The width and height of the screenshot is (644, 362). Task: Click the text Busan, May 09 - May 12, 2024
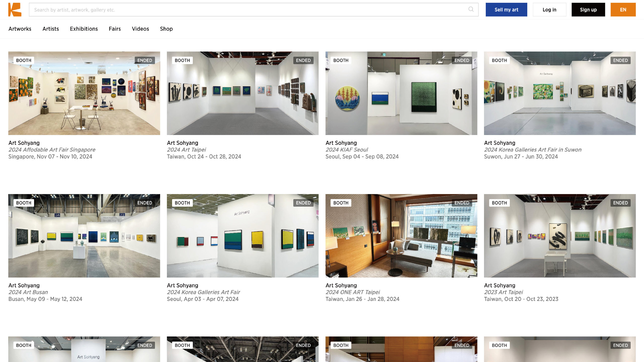pos(45,299)
